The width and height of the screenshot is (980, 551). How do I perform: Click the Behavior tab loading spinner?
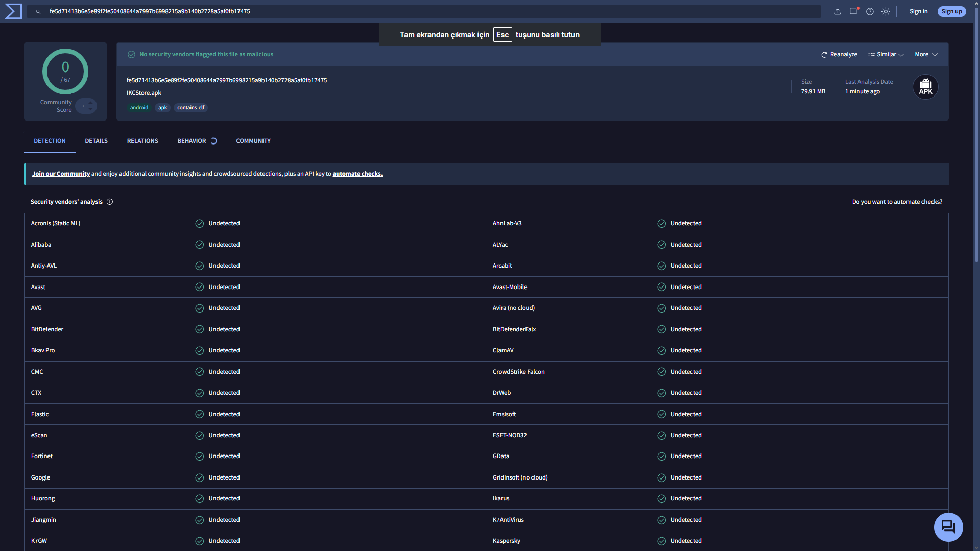(x=213, y=141)
